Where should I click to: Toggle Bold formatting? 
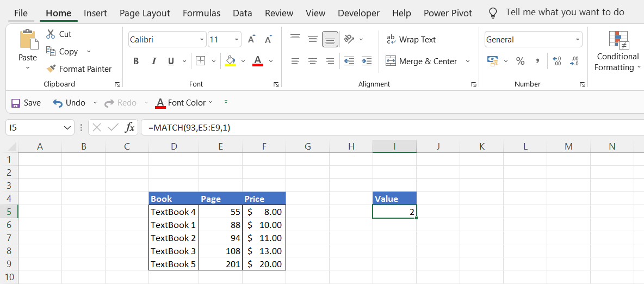point(136,61)
